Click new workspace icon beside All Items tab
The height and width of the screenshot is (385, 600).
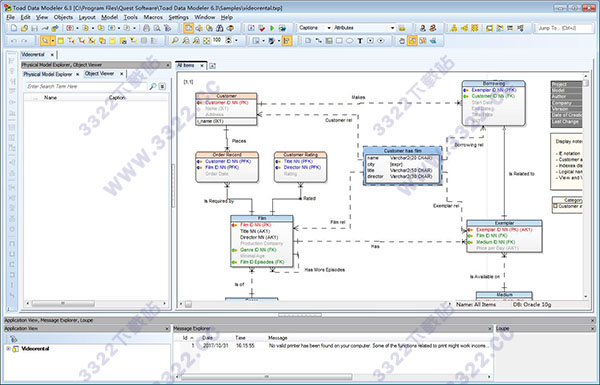click(x=212, y=66)
